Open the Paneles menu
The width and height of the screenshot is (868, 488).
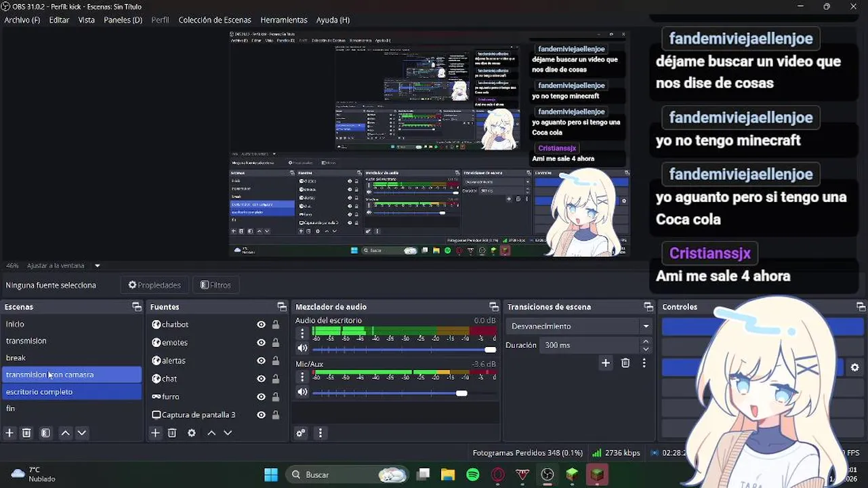(123, 20)
